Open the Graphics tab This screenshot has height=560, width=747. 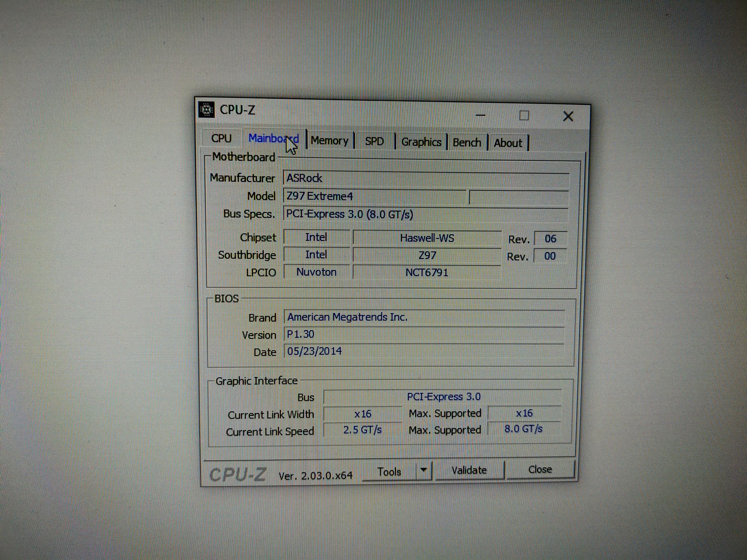coord(421,142)
